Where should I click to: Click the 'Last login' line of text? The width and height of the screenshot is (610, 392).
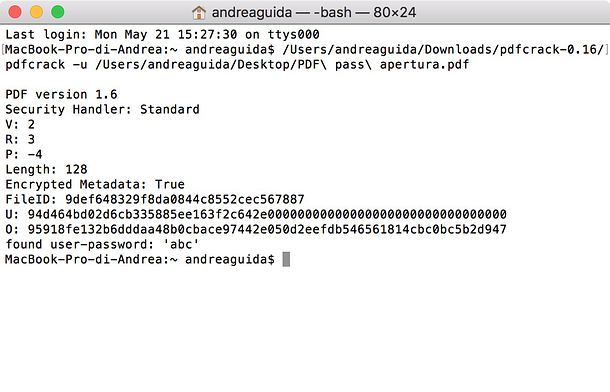coord(162,35)
